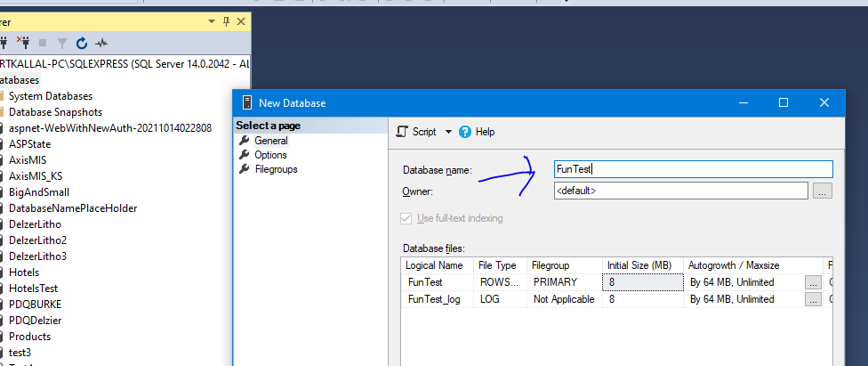Viewport: 868px width, 366px height.
Task: Select the Database Snapshots folder
Action: [x=55, y=112]
